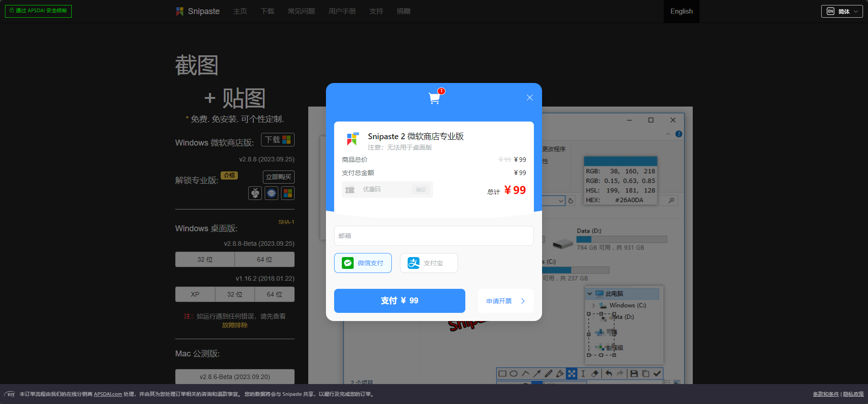Screen dimensions: 868x404
Task: Select the Line tool in the demo toolbar
Action: (525, 374)
